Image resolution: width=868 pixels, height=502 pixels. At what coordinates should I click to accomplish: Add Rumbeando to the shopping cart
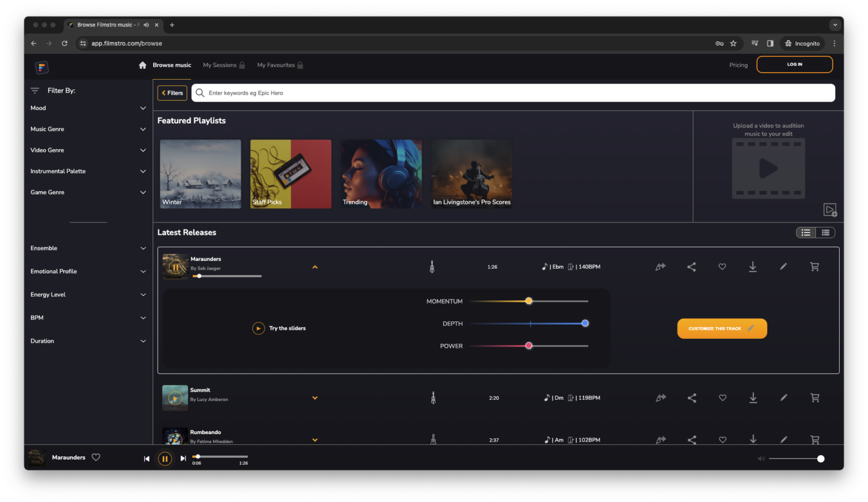tap(814, 439)
